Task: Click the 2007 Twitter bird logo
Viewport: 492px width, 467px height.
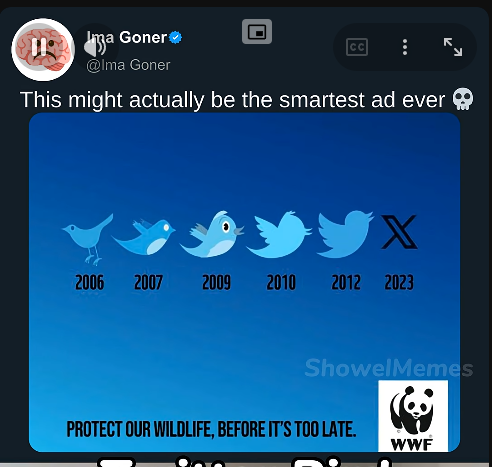Action: pos(144,237)
